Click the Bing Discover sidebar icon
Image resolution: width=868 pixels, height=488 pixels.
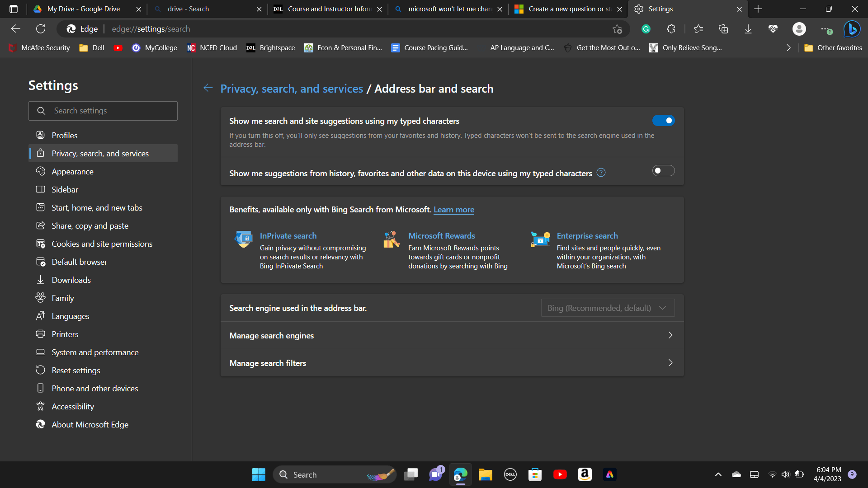pyautogui.click(x=852, y=29)
